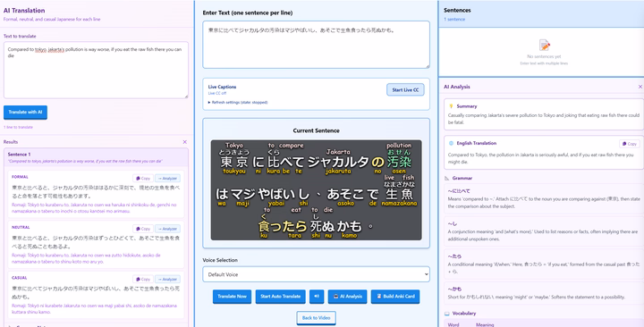Click the highlighted particle の
Screen dimensions: 644x327
tap(377, 162)
